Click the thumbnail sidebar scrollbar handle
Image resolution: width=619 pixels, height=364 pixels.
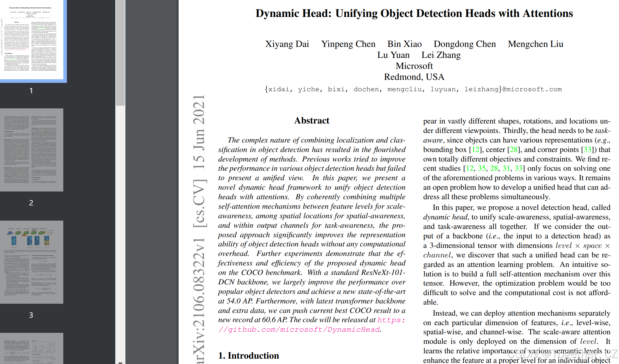click(x=120, y=53)
